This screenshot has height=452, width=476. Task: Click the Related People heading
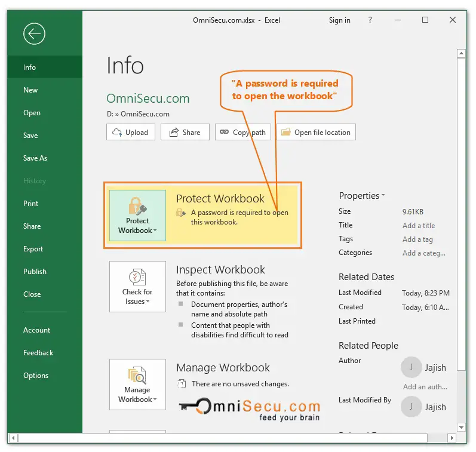tap(368, 346)
